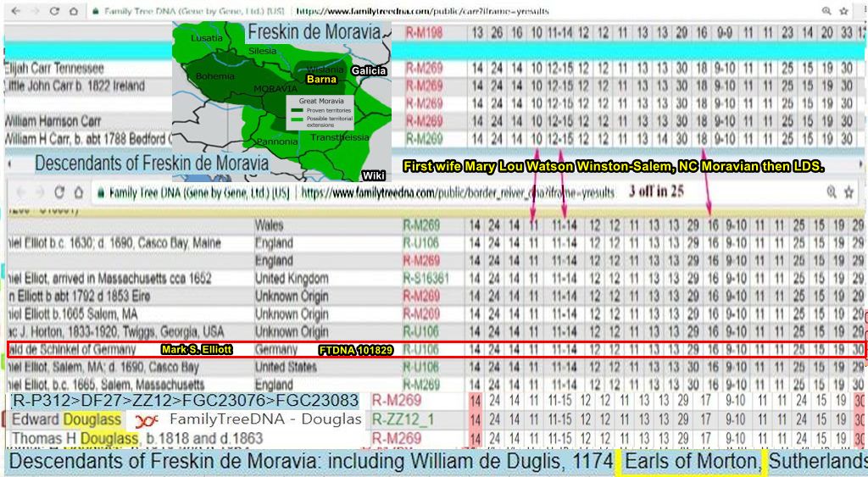Go forward in the top Carr browser window
This screenshot has width=868, height=477.
click(35, 11)
